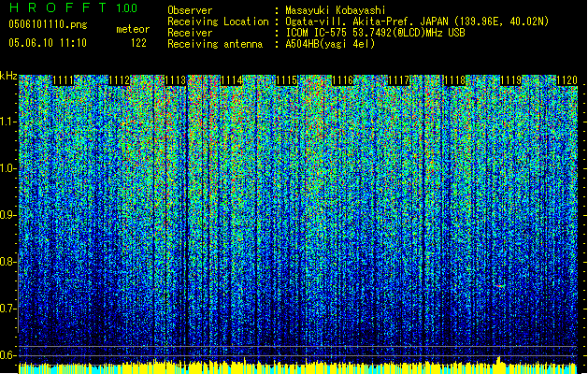The width and height of the screenshot is (588, 374).
Task: Click the 0.6 frequency axis label
Action: coord(8,353)
